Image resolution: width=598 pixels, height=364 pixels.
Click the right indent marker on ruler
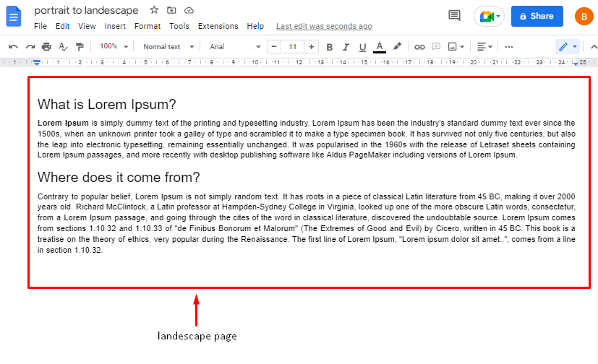(x=576, y=64)
